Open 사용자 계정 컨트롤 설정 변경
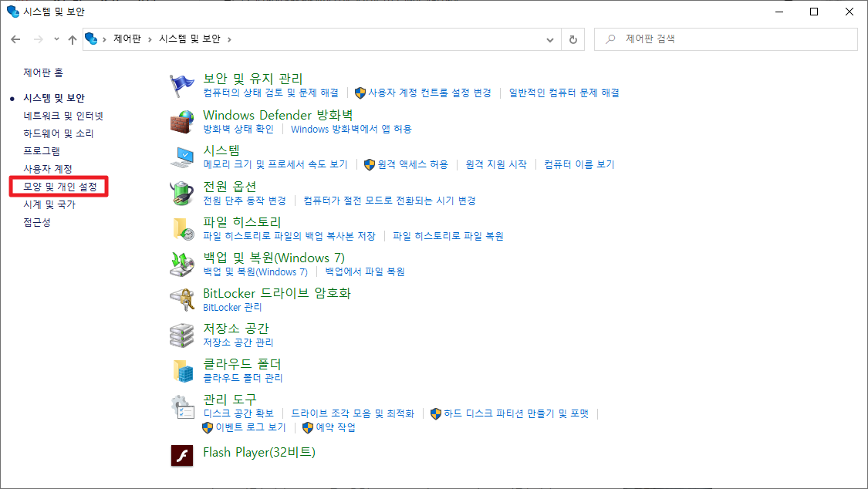This screenshot has width=868, height=489. 430,93
